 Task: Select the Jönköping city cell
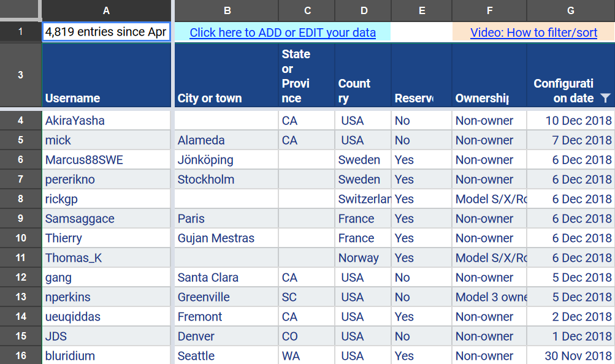226,160
